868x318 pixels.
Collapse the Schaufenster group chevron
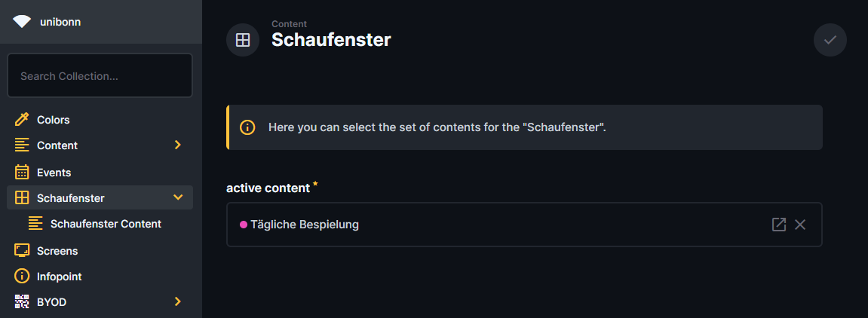tap(178, 198)
